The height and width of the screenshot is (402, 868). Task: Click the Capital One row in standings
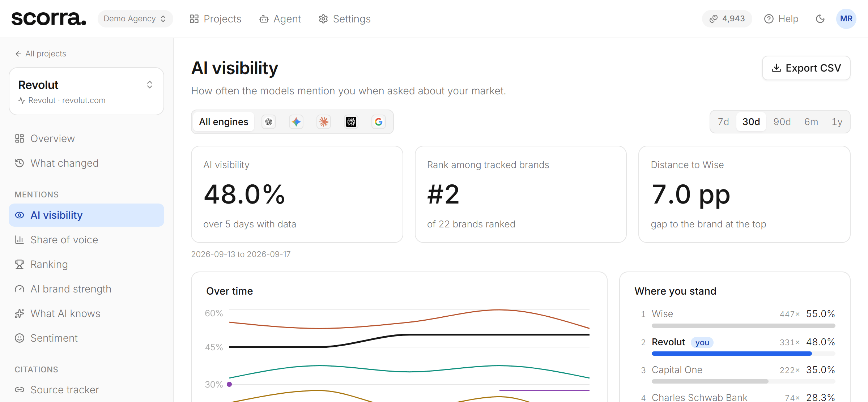[x=738, y=374]
